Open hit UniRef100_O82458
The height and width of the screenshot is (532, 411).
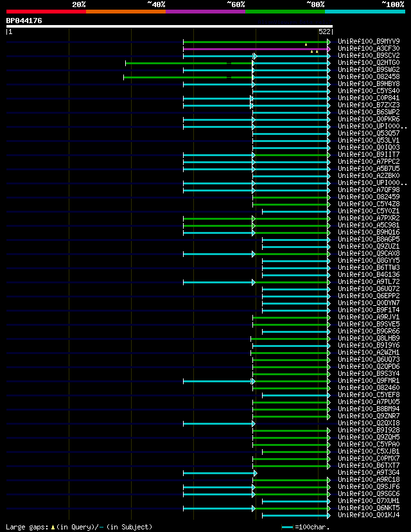[369, 76]
